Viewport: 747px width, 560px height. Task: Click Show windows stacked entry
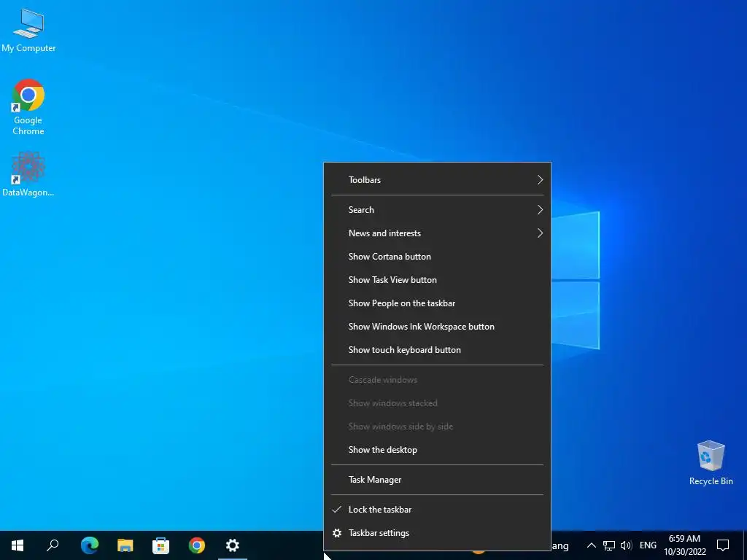(x=438, y=403)
